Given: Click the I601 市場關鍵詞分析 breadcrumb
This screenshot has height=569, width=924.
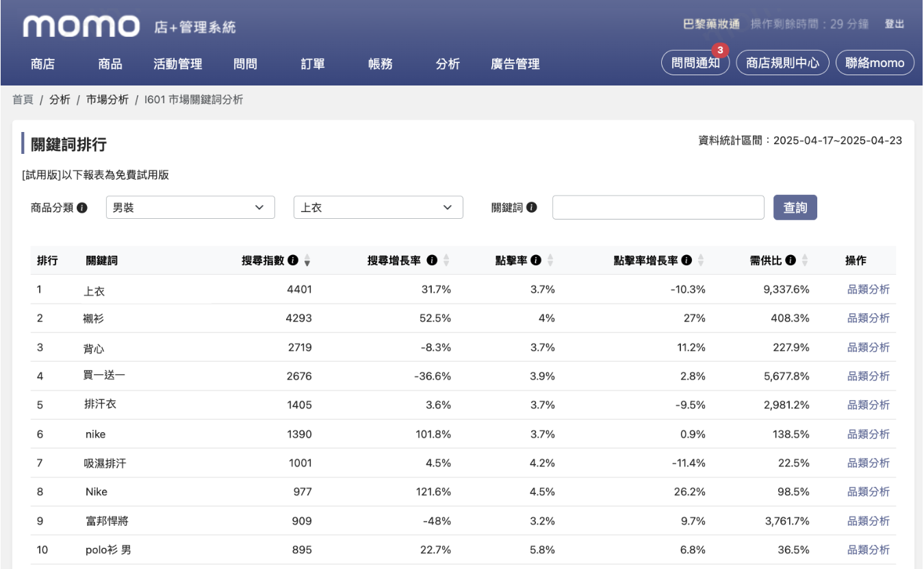Looking at the screenshot, I should [194, 100].
